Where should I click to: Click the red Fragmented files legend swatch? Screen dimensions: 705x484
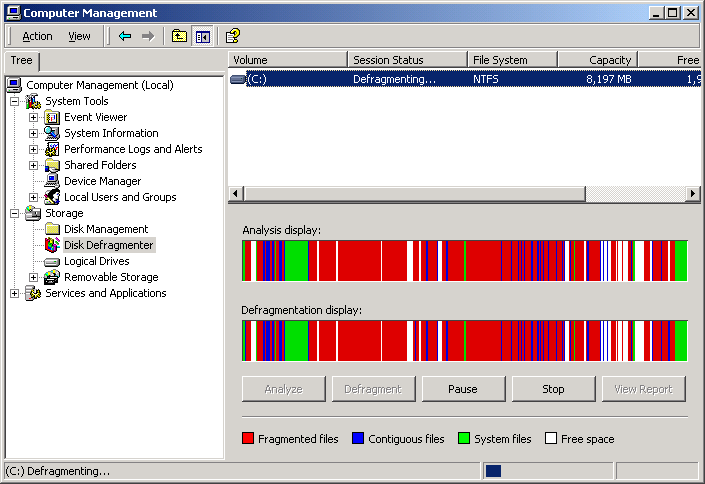(x=248, y=439)
